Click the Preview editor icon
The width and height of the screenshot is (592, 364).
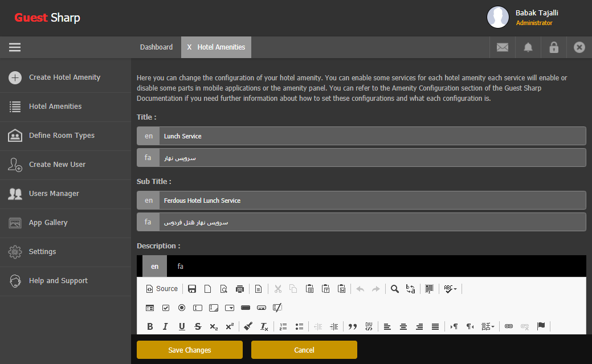(223, 289)
